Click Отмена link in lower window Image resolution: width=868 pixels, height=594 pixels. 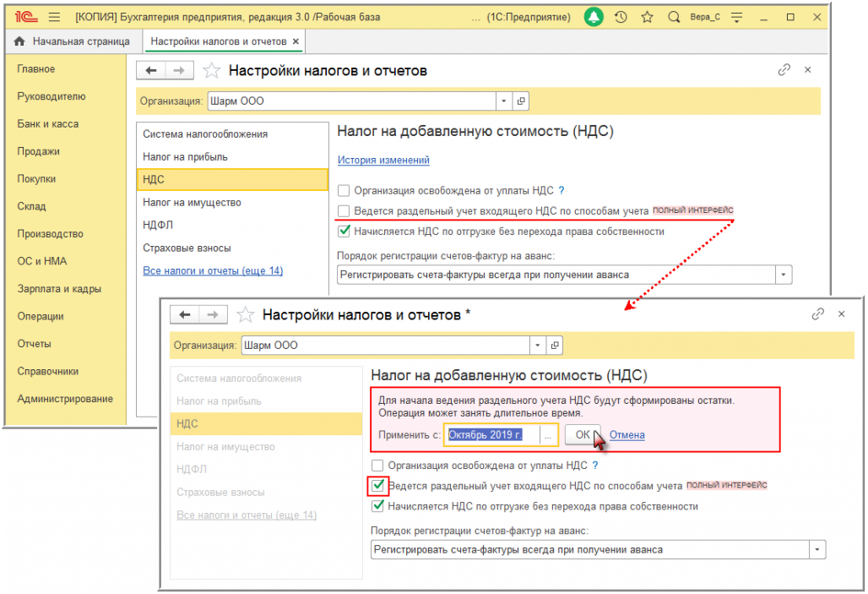point(627,435)
